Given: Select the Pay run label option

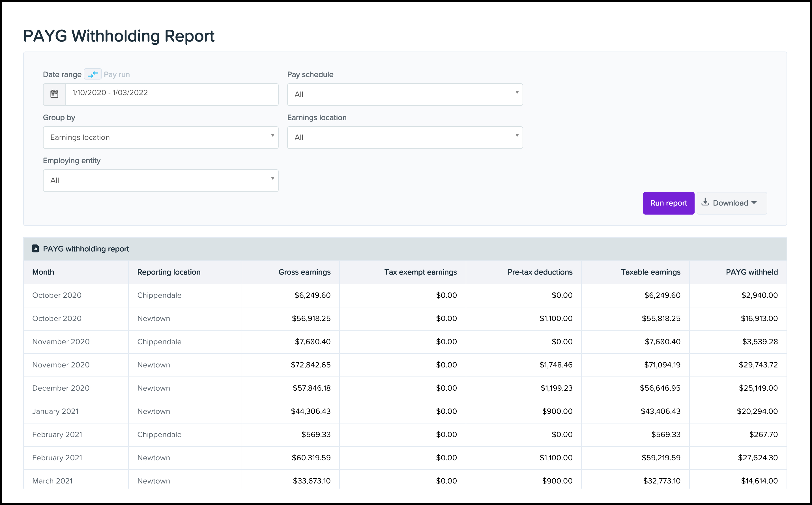Looking at the screenshot, I should click(x=117, y=74).
